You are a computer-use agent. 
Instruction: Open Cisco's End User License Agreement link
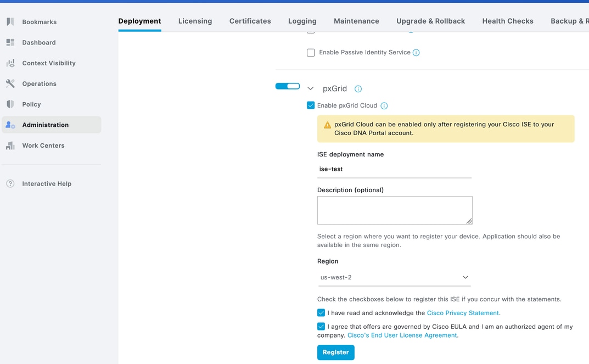click(x=402, y=335)
